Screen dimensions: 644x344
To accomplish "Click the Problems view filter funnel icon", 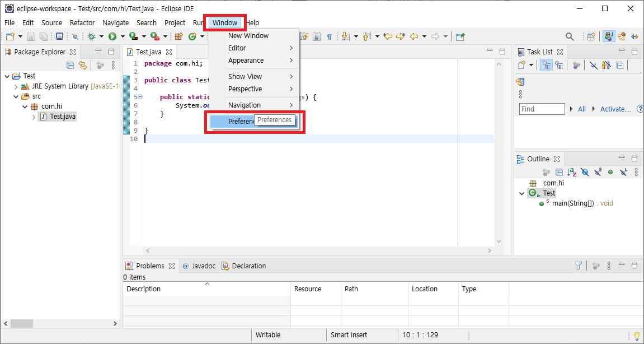I will tap(578, 266).
